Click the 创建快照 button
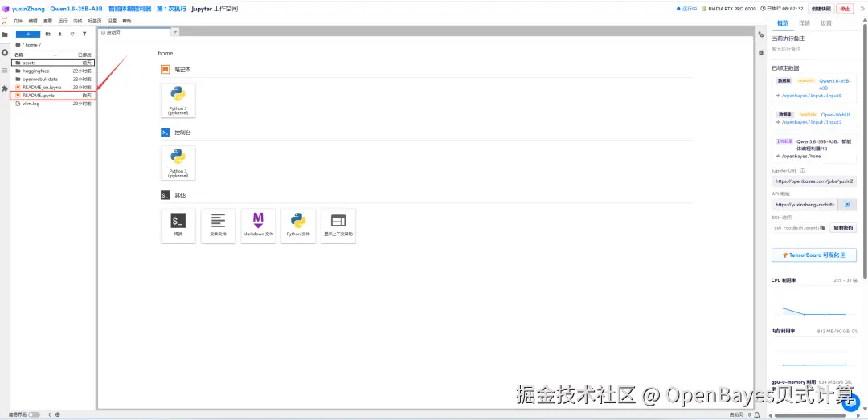 pos(821,9)
